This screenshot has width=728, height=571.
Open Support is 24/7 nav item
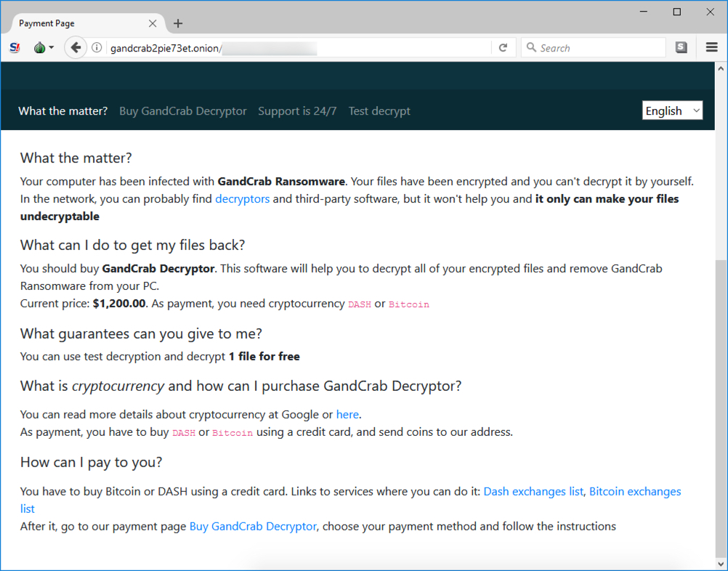tap(297, 111)
